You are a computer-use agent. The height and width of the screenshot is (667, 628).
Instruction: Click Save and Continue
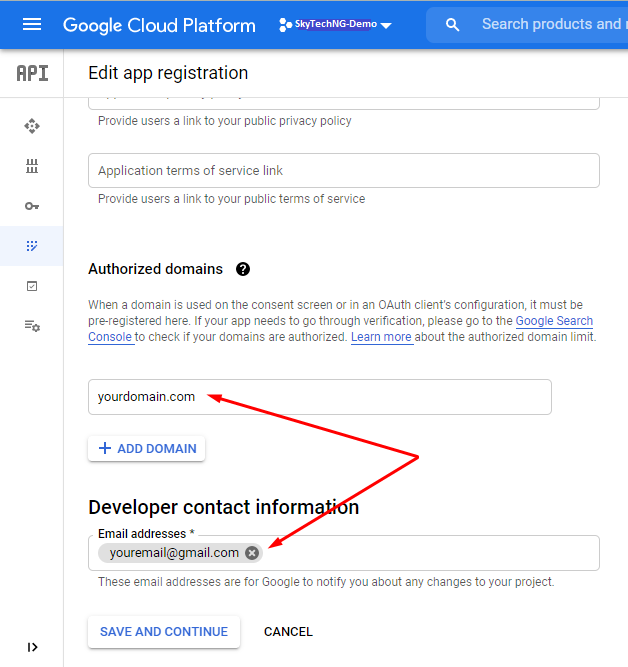(x=164, y=632)
